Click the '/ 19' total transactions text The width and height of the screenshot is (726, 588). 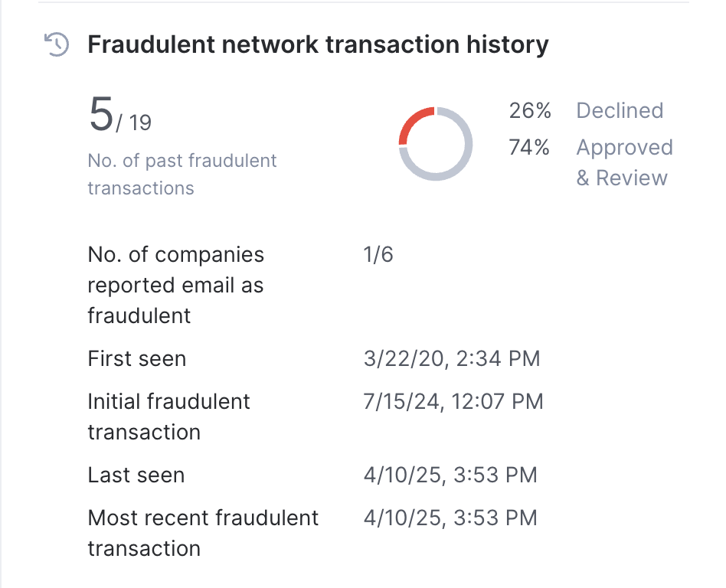point(134,122)
